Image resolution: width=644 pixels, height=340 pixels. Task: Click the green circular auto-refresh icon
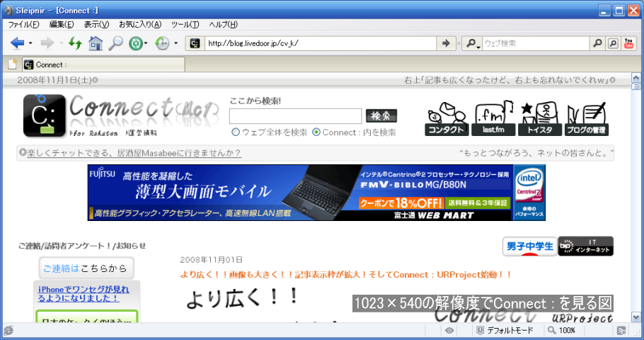pyautogui.click(x=135, y=42)
